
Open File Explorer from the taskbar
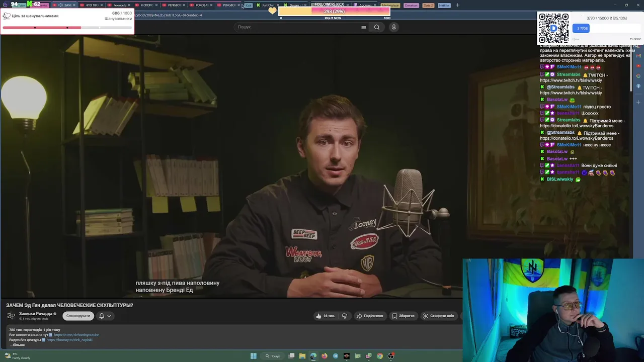click(x=302, y=356)
